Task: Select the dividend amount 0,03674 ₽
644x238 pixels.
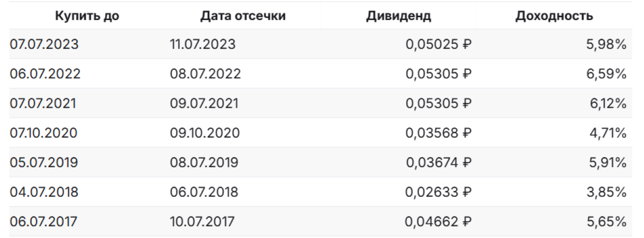Action: (438, 162)
